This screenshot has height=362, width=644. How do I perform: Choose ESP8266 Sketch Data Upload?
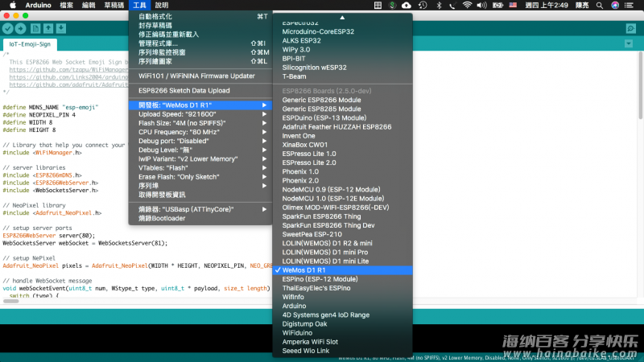(x=200, y=91)
